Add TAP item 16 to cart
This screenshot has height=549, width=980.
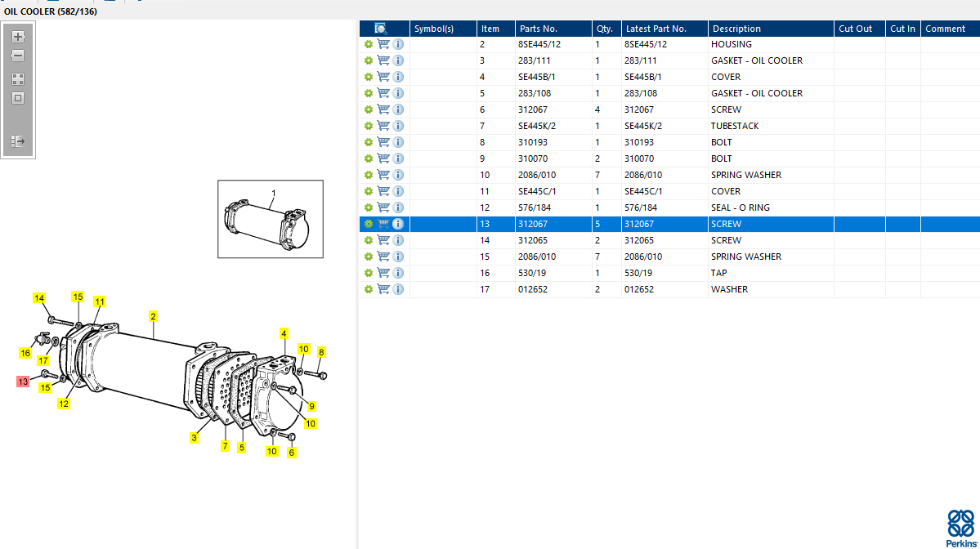click(383, 273)
